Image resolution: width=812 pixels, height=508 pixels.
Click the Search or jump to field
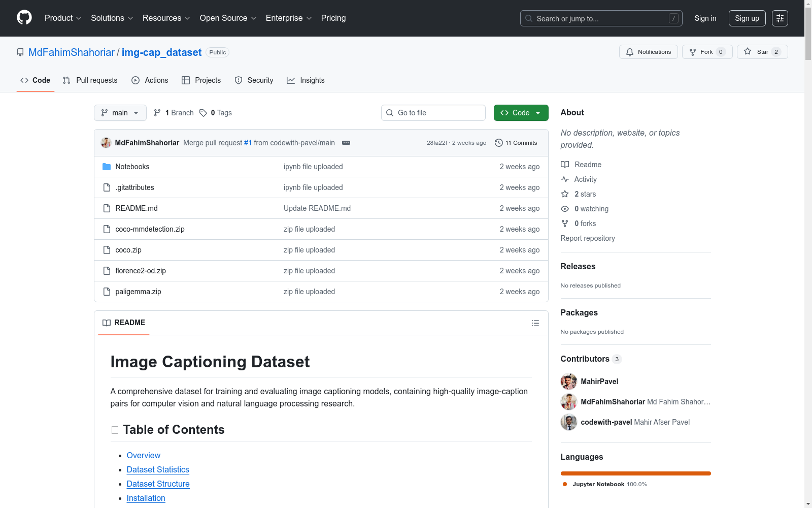(x=601, y=18)
